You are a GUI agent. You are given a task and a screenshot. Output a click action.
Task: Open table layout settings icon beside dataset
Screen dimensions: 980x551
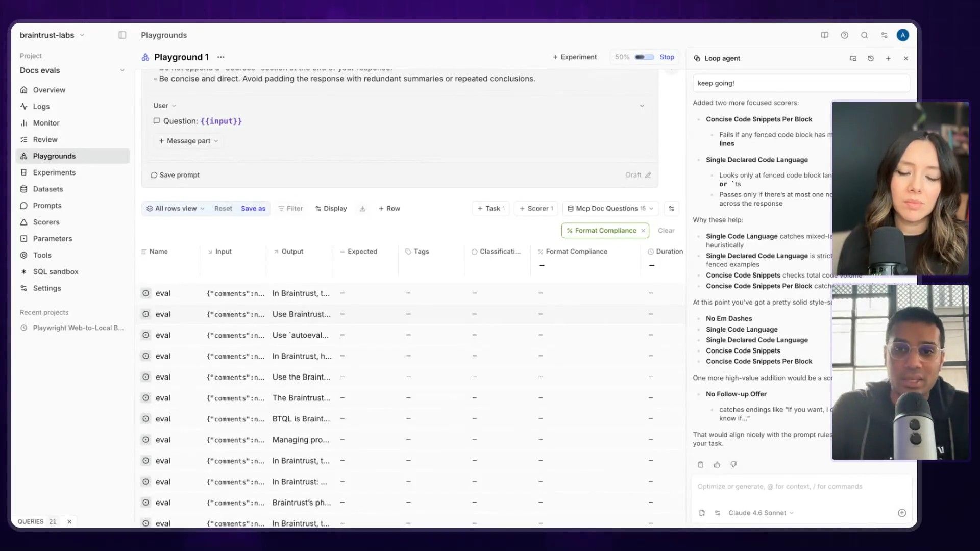pos(671,209)
